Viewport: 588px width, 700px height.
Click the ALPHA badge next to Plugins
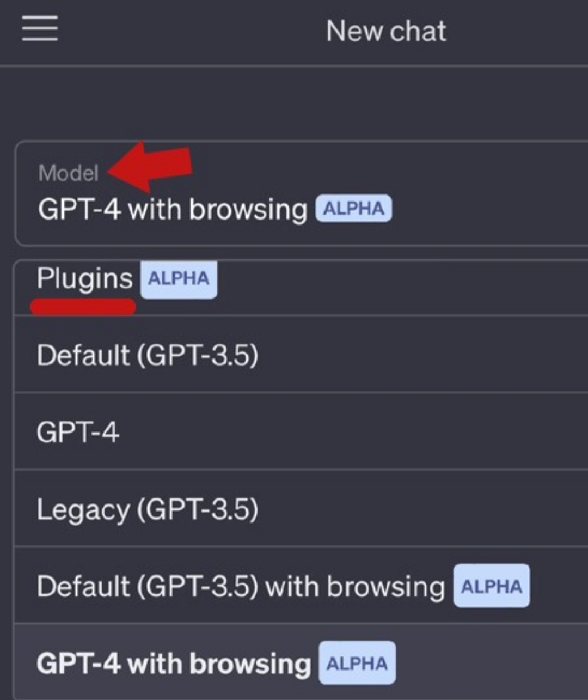179,279
